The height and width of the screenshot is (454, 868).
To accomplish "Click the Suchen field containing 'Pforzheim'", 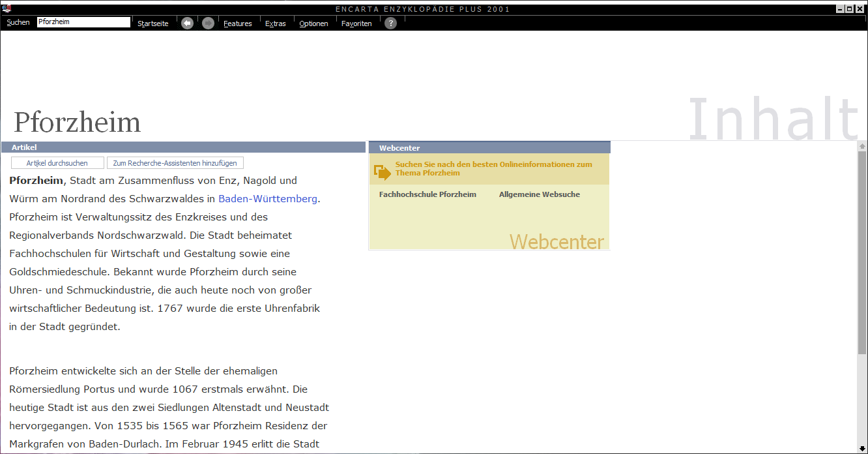I will [83, 22].
